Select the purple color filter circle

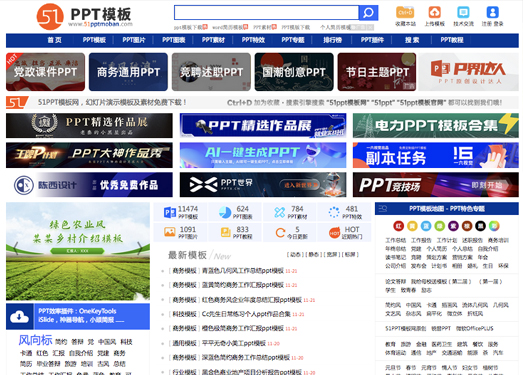[453, 226]
